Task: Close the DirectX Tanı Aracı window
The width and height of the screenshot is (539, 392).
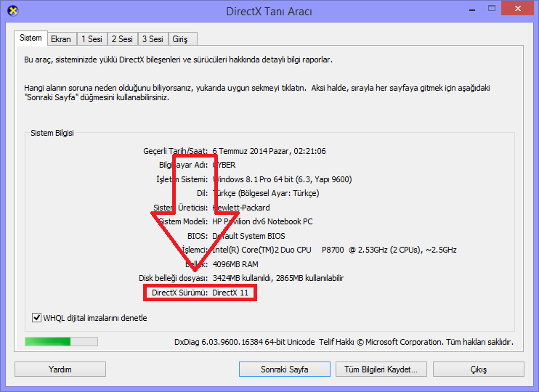Action: 518,9
